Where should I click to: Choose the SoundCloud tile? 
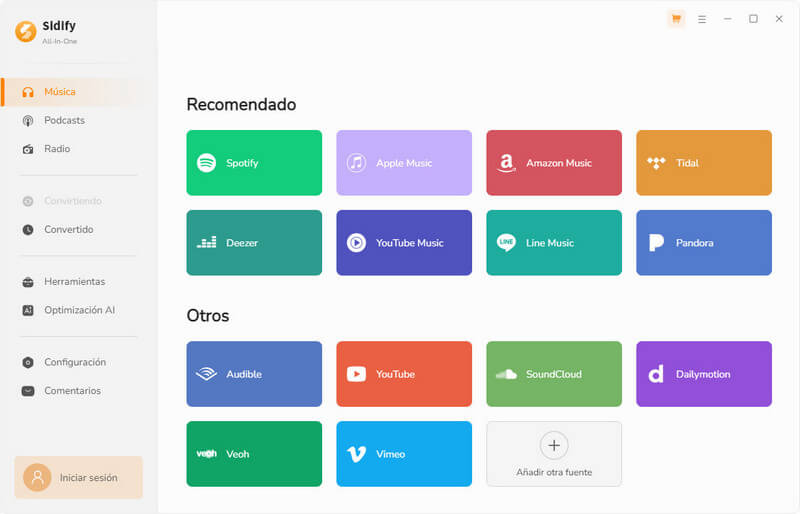click(554, 374)
